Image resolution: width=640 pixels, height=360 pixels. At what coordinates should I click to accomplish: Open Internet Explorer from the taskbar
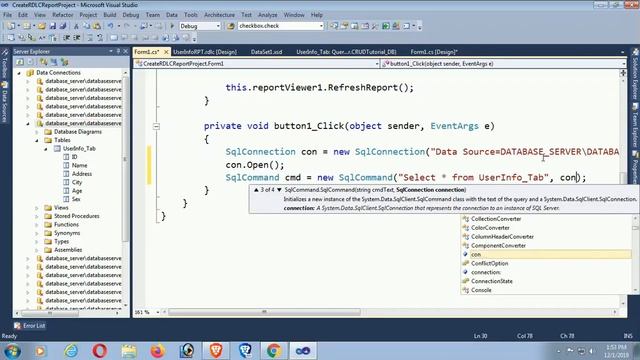pos(71,351)
